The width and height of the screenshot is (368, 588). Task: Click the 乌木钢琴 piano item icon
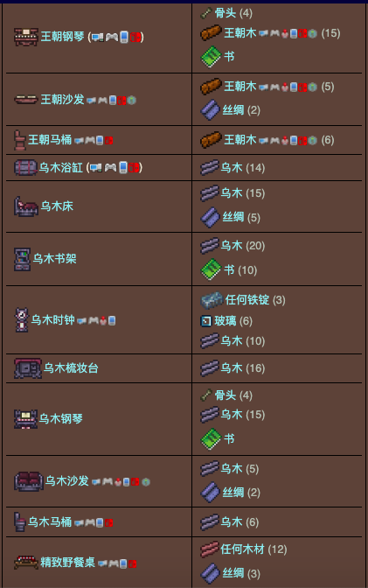[x=25, y=419]
